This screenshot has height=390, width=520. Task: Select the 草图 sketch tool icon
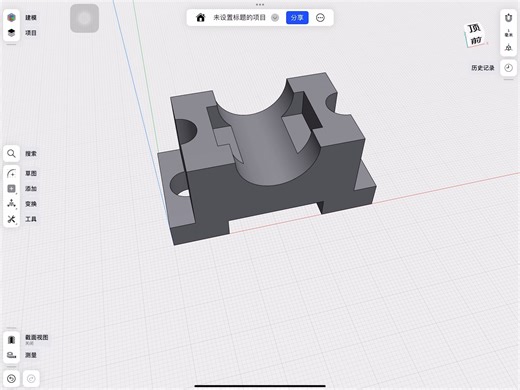pyautogui.click(x=11, y=173)
